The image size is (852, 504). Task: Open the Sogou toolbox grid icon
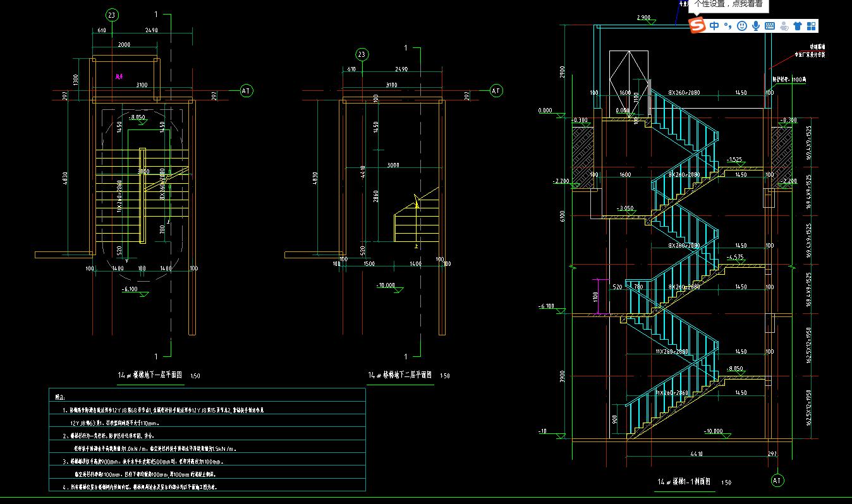[x=812, y=26]
